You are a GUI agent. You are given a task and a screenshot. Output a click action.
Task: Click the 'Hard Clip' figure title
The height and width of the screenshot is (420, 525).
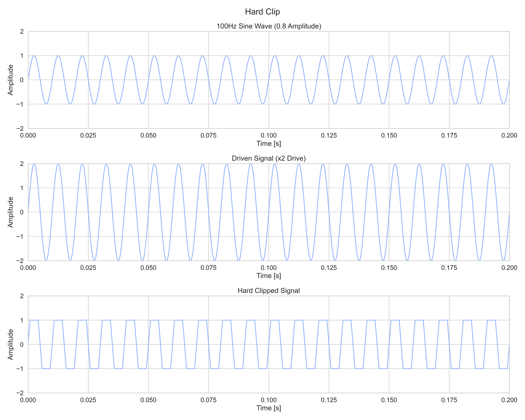pos(262,12)
